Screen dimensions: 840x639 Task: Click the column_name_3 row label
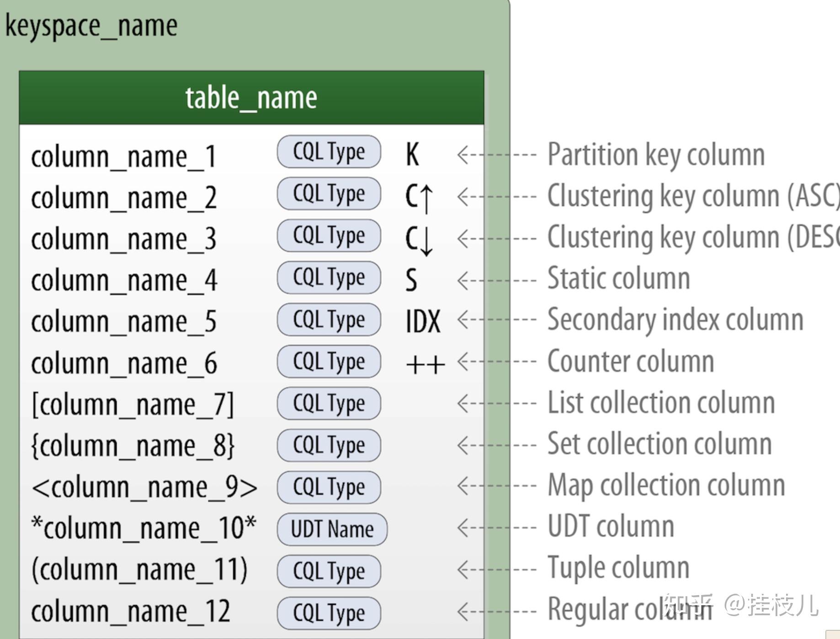123,239
